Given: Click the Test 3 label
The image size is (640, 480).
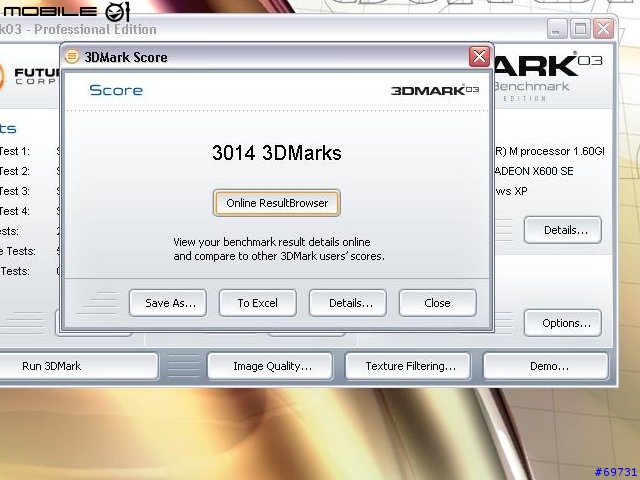Looking at the screenshot, I should point(15,191).
